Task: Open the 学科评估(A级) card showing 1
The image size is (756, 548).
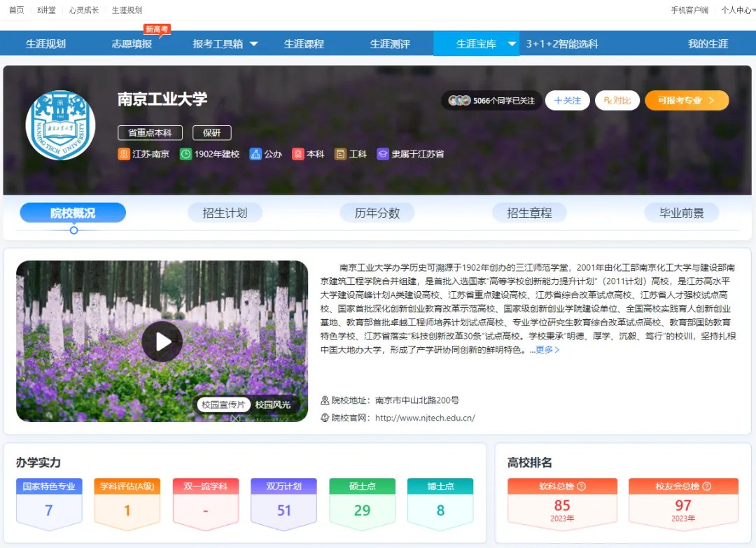Action: pyautogui.click(x=127, y=504)
